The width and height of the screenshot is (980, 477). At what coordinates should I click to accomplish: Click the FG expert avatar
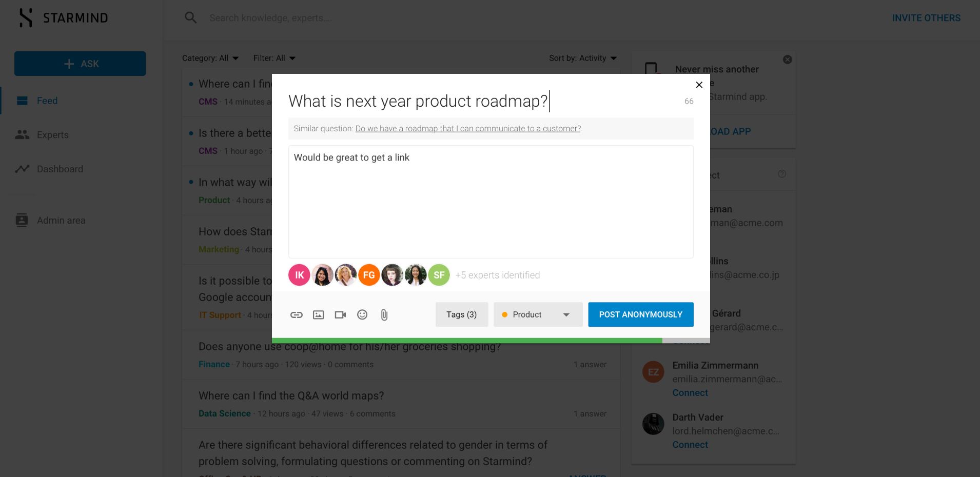click(x=369, y=275)
